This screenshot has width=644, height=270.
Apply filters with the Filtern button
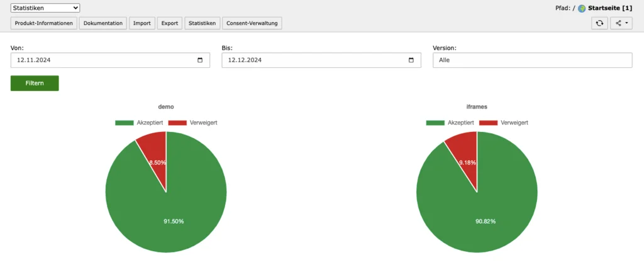(35, 84)
